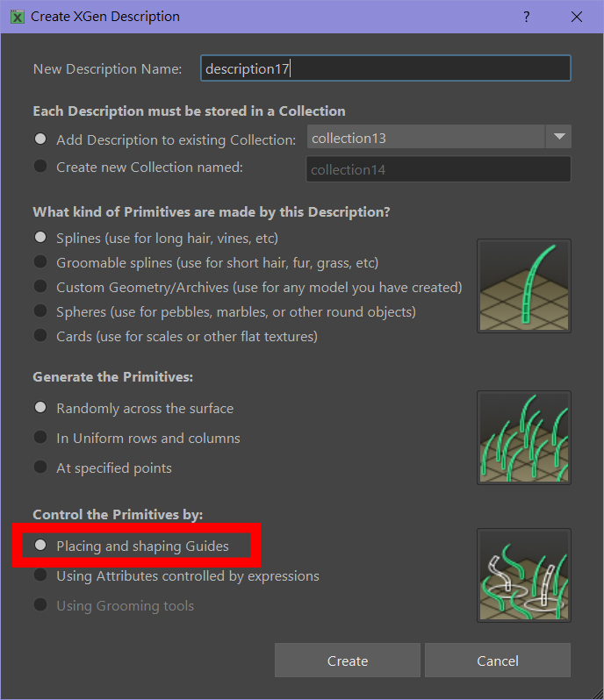
Task: Pick Cards for scales or flat textures
Action: tap(40, 335)
